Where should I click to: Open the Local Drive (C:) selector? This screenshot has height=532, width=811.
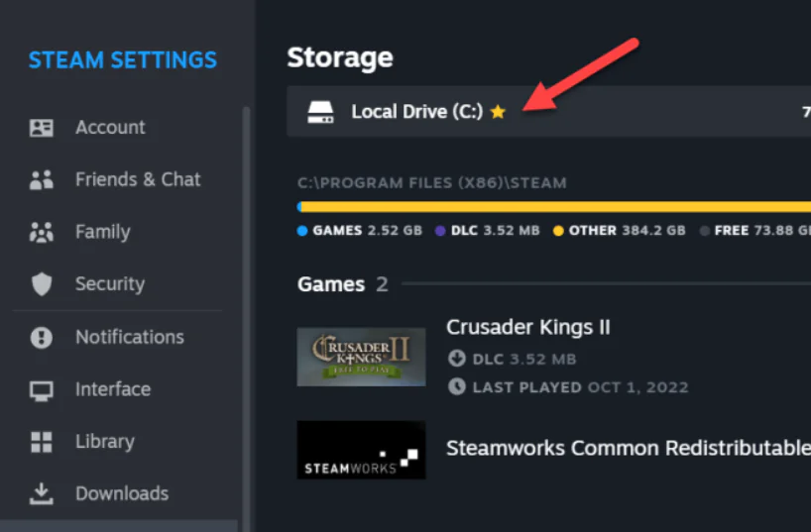click(416, 112)
